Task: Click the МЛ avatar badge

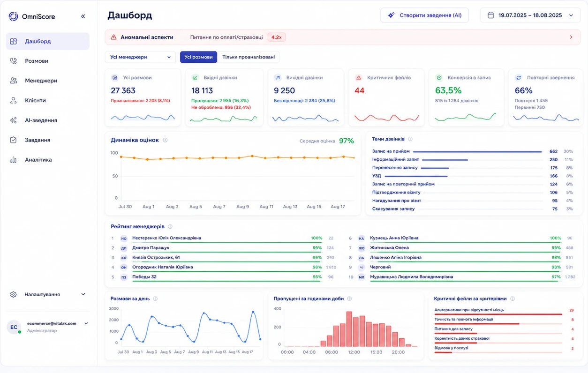Action: 362,277
